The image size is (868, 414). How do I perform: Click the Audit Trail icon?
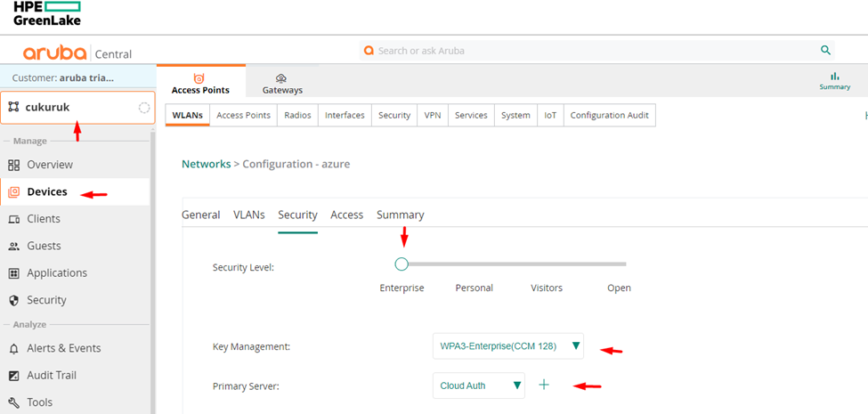[x=15, y=376]
